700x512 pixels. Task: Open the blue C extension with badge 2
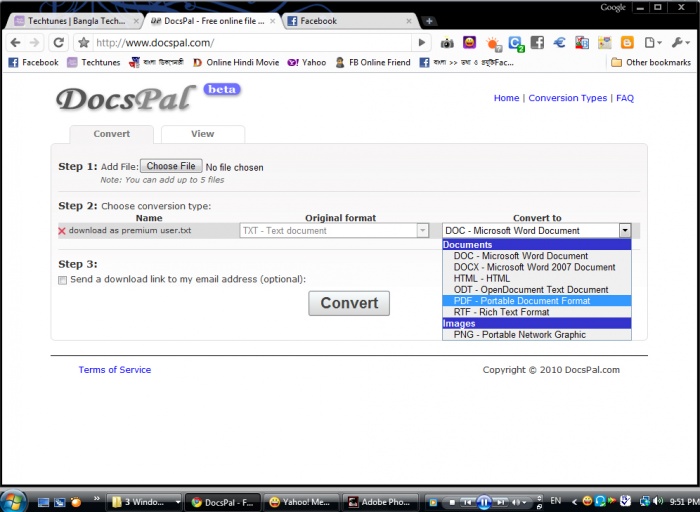[516, 44]
